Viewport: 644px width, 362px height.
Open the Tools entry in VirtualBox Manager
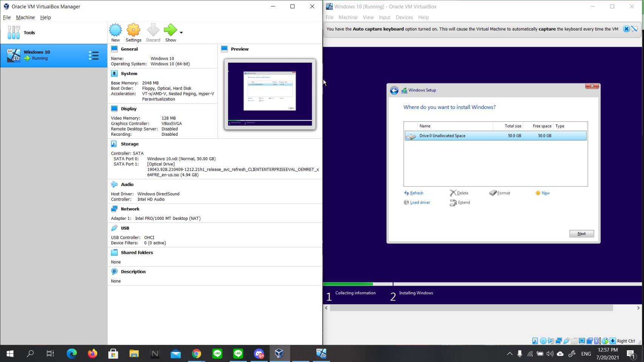point(54,32)
